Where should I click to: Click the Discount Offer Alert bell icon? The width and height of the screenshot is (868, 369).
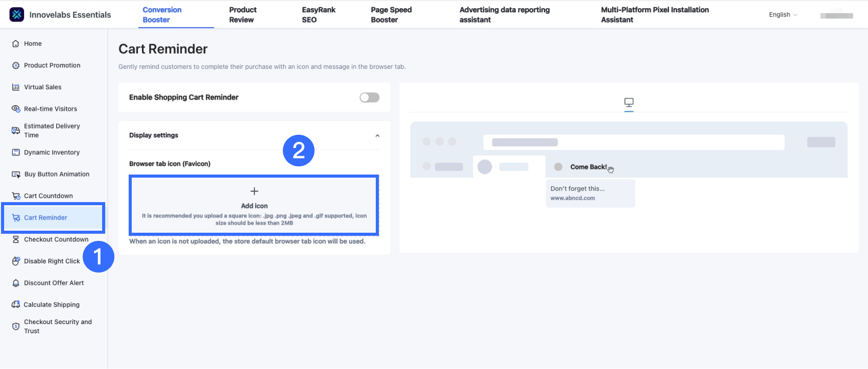click(x=16, y=283)
